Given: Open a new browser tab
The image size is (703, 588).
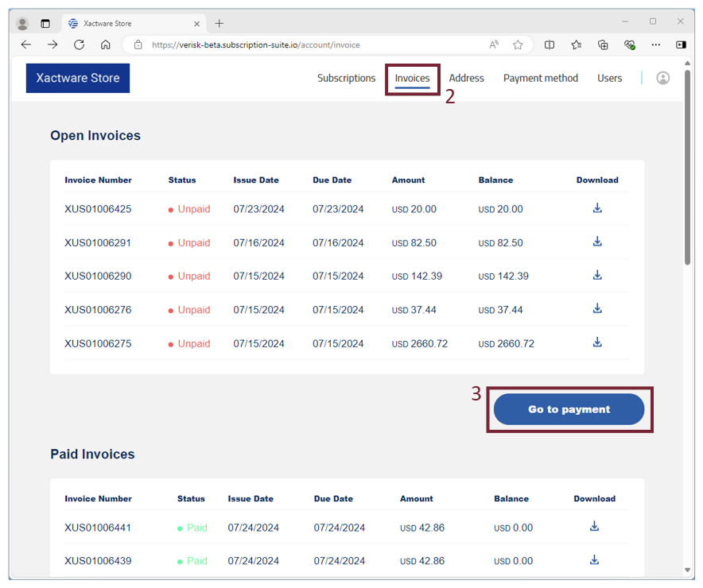Looking at the screenshot, I should pos(219,23).
